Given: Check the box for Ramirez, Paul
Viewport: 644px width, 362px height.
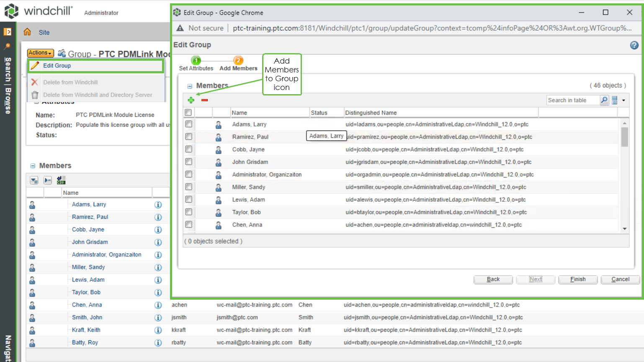Looking at the screenshot, I should [189, 136].
